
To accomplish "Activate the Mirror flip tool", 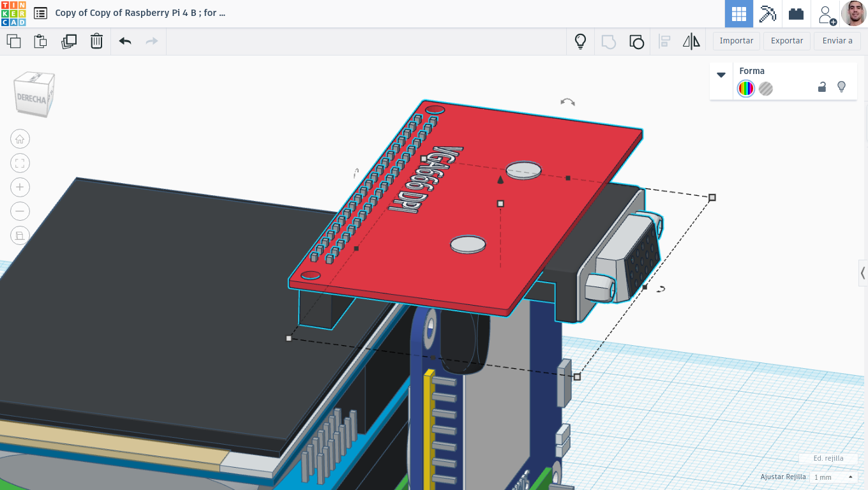I will (x=691, y=42).
